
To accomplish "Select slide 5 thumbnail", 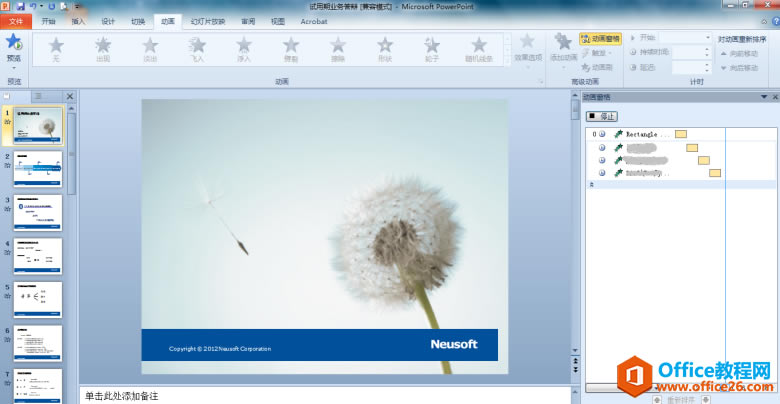I will tap(38, 300).
